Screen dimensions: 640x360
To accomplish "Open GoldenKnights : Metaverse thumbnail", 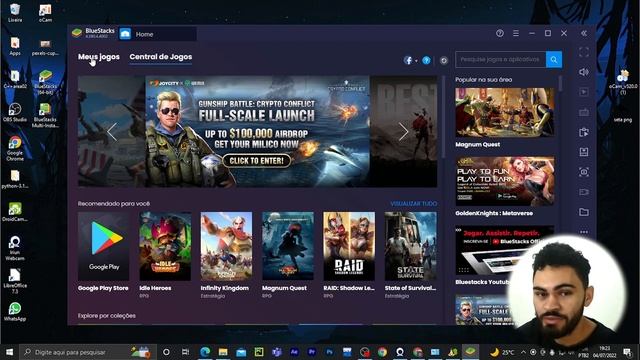I will point(505,181).
